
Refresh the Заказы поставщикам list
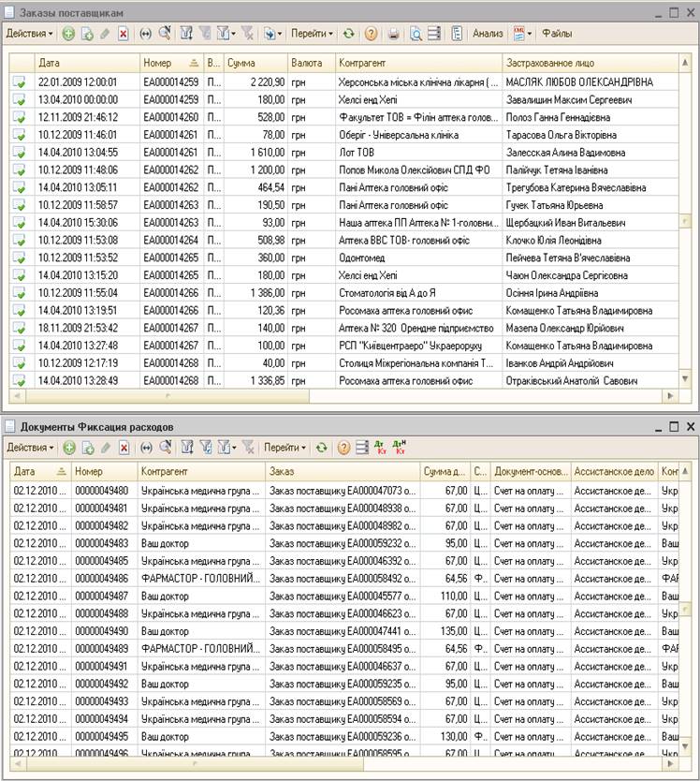coord(349,34)
